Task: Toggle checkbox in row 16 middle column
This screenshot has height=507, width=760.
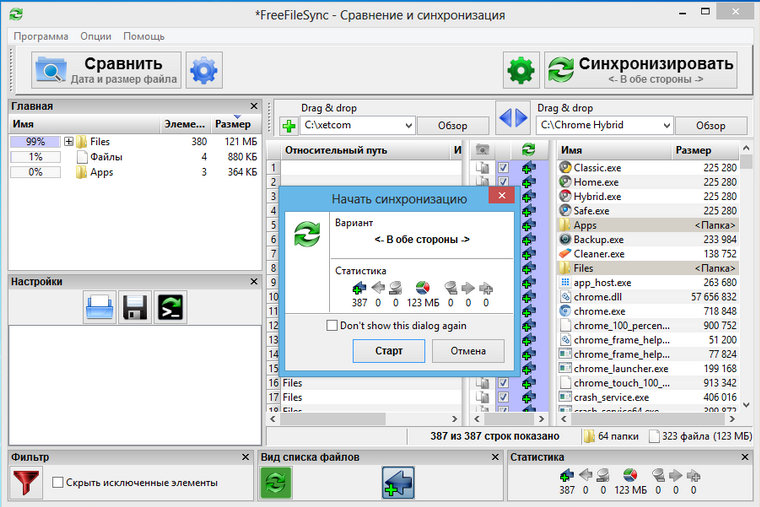Action: click(504, 383)
